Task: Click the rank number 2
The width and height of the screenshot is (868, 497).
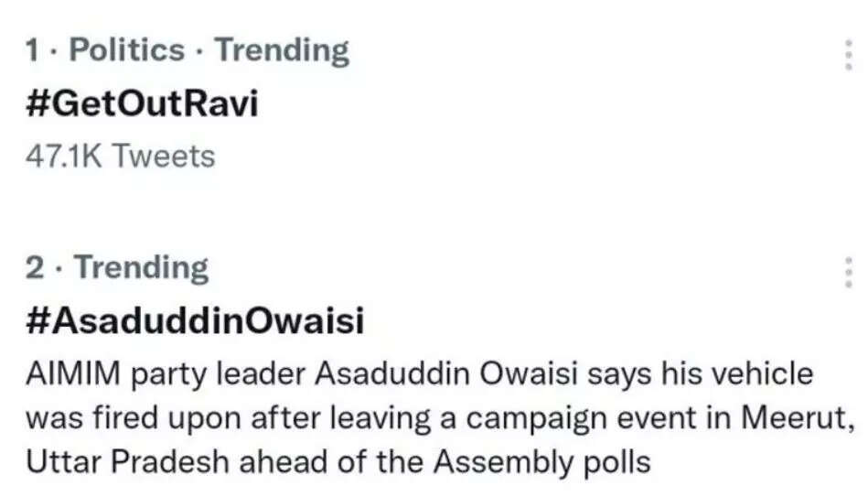Action: (x=35, y=268)
